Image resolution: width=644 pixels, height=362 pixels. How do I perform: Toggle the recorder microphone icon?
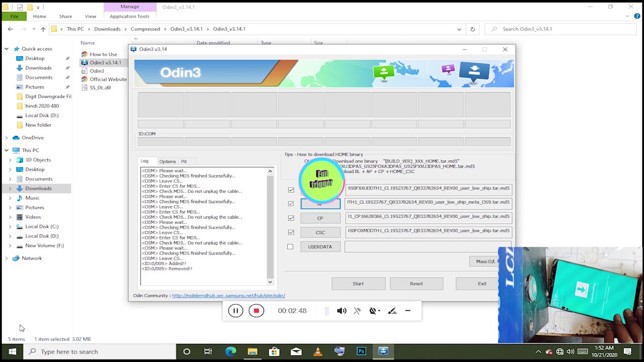click(357, 311)
